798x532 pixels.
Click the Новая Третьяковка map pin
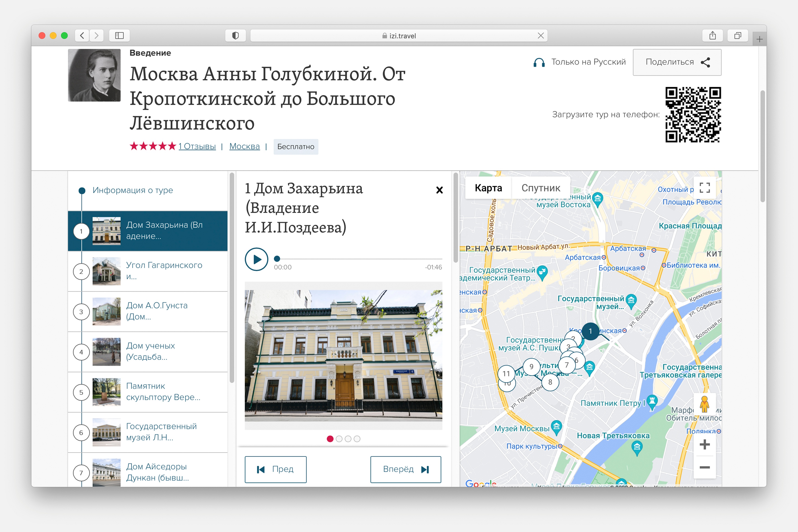point(637,448)
